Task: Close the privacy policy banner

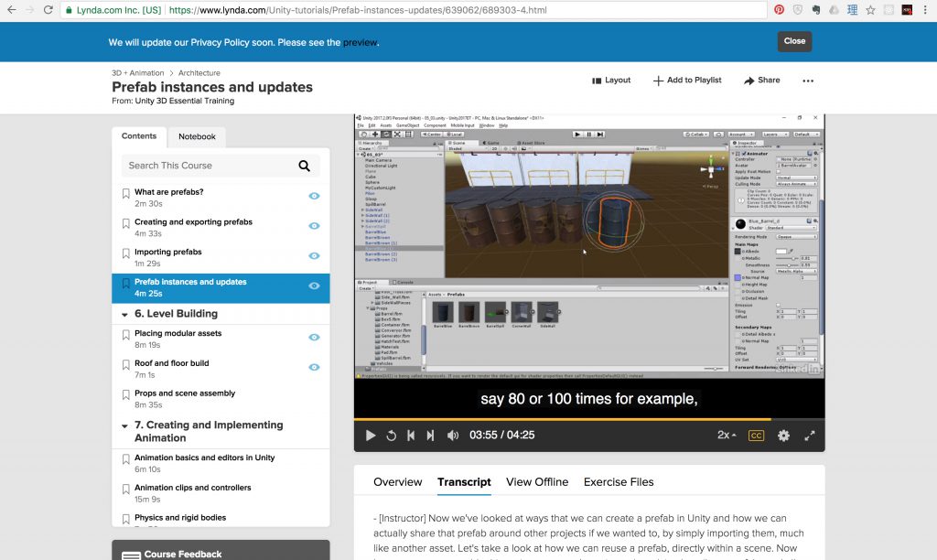Action: pos(794,41)
